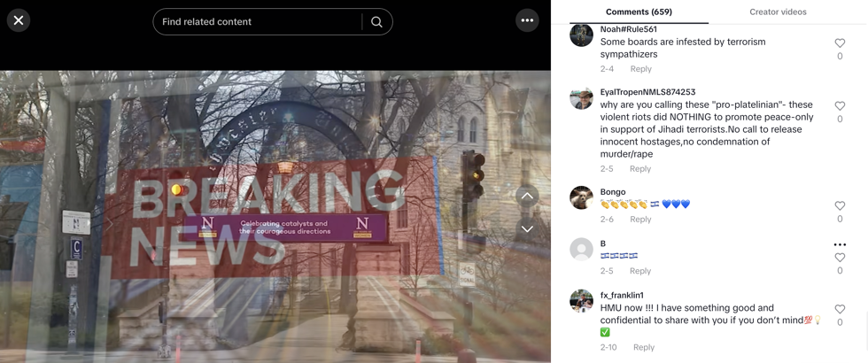Switch to Creator videos tab
The image size is (868, 363).
[x=778, y=12]
